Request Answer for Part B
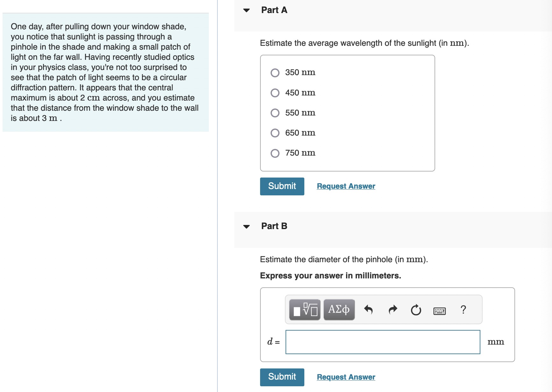This screenshot has height=392, width=552. click(346, 377)
